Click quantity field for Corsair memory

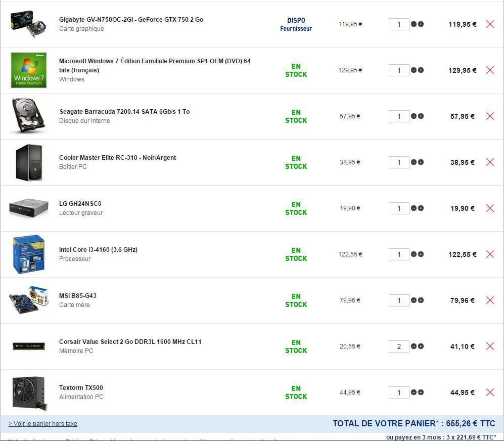(x=399, y=346)
